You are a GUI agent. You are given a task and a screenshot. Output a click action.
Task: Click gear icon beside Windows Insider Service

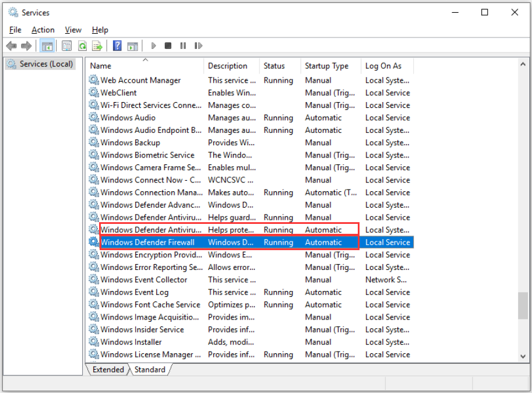pyautogui.click(x=94, y=329)
